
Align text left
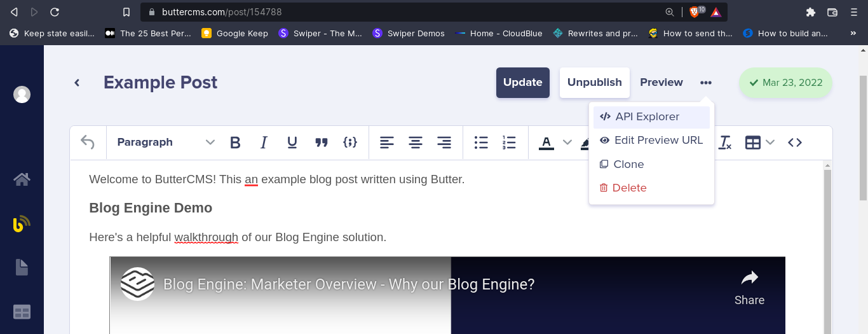pos(387,143)
